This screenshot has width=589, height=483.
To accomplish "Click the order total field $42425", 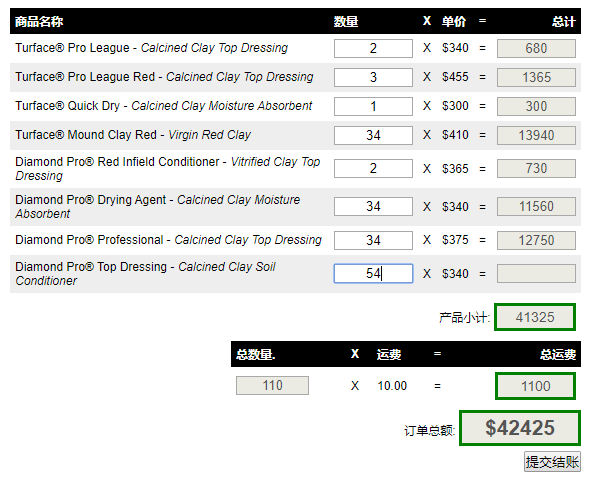I will [x=520, y=428].
